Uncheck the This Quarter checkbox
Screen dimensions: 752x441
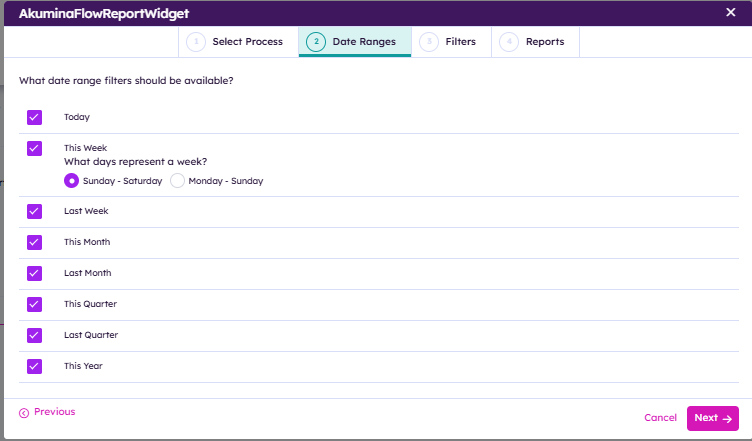[x=35, y=304]
